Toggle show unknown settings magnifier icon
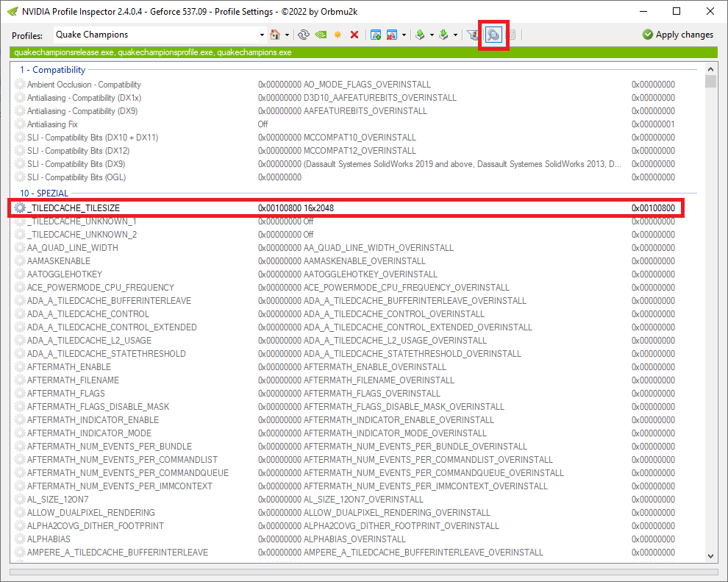 (493, 35)
